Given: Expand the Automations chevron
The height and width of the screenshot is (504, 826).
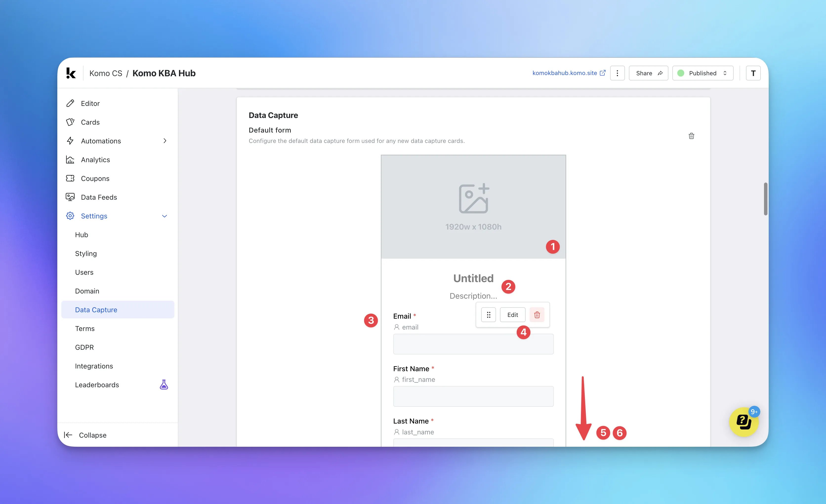Looking at the screenshot, I should [165, 141].
